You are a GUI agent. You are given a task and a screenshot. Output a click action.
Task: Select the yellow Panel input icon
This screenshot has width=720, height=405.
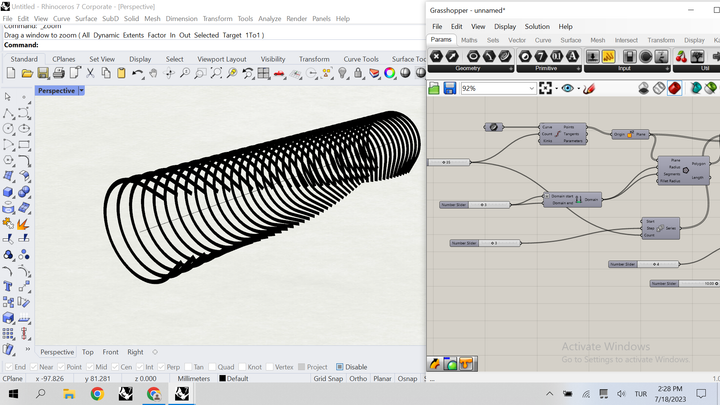point(608,56)
